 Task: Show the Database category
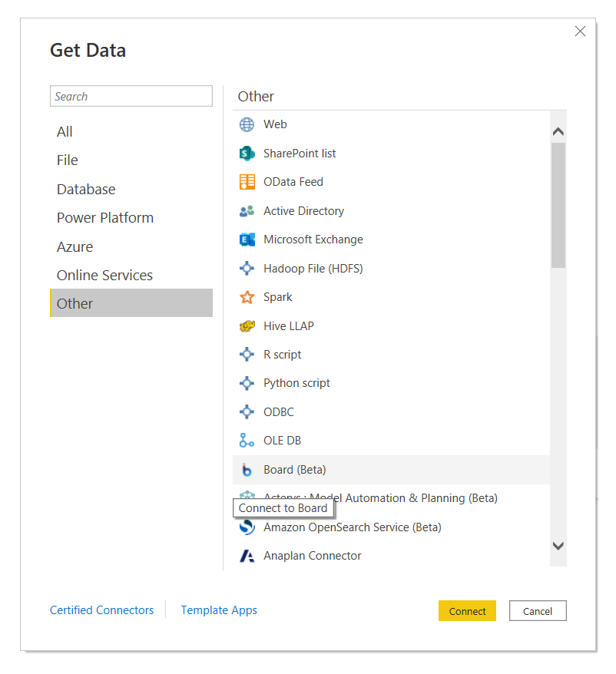(x=131, y=189)
